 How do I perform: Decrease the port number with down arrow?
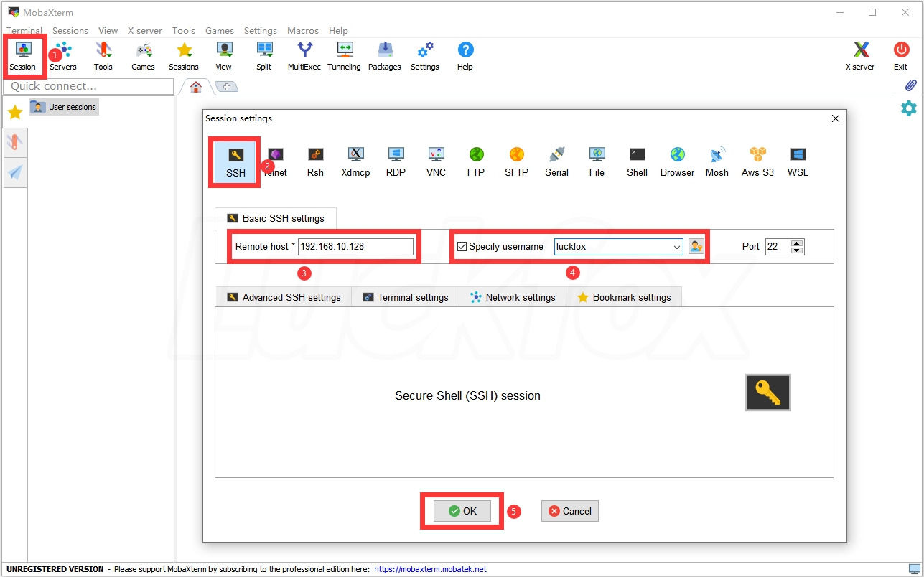pyautogui.click(x=796, y=250)
